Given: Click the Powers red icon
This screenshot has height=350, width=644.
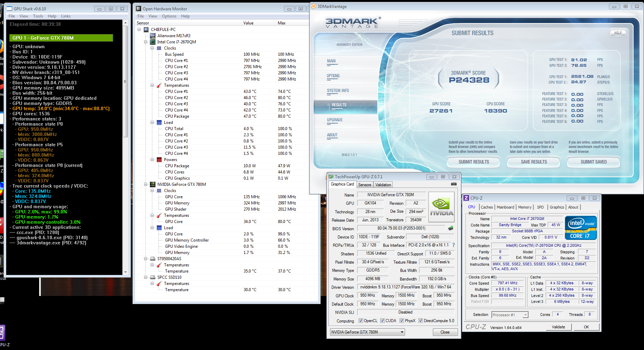Looking at the screenshot, I should [159, 160].
